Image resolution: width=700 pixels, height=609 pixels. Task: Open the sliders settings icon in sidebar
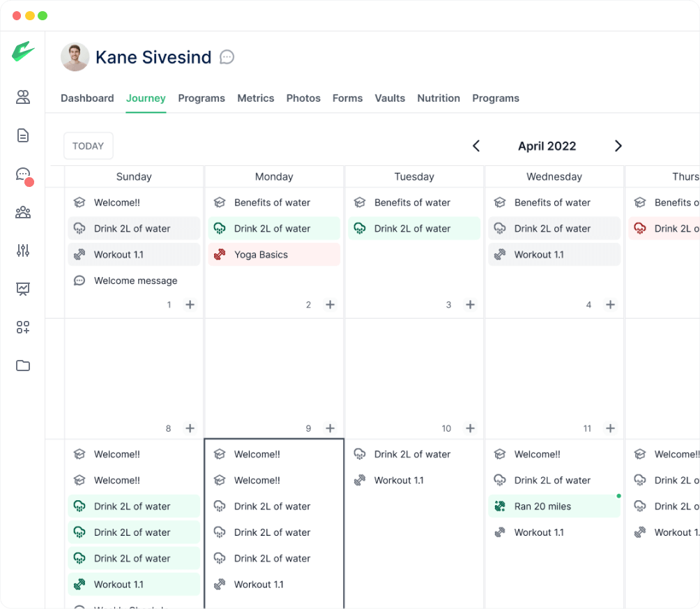23,250
